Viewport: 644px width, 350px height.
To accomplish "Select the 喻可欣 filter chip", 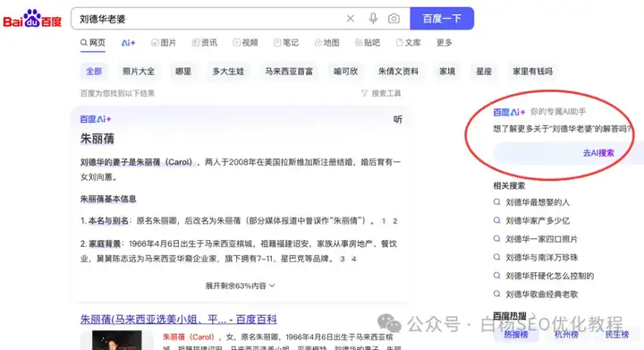I will 346,72.
